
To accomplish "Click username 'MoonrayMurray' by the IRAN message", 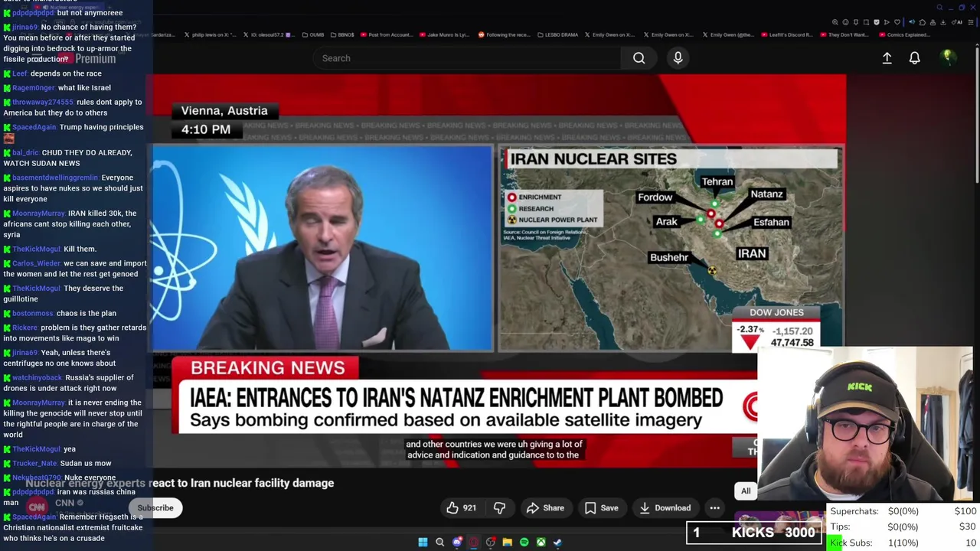I will pos(38,213).
